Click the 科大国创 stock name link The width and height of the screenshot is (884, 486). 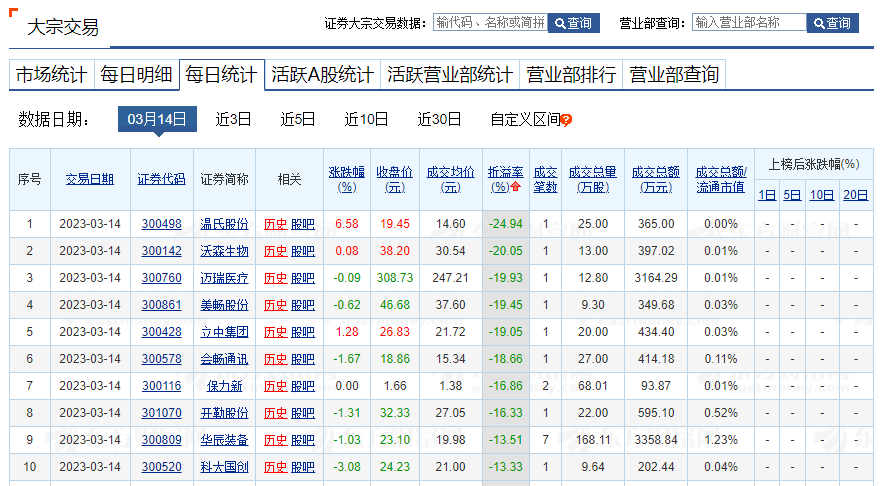coord(224,467)
